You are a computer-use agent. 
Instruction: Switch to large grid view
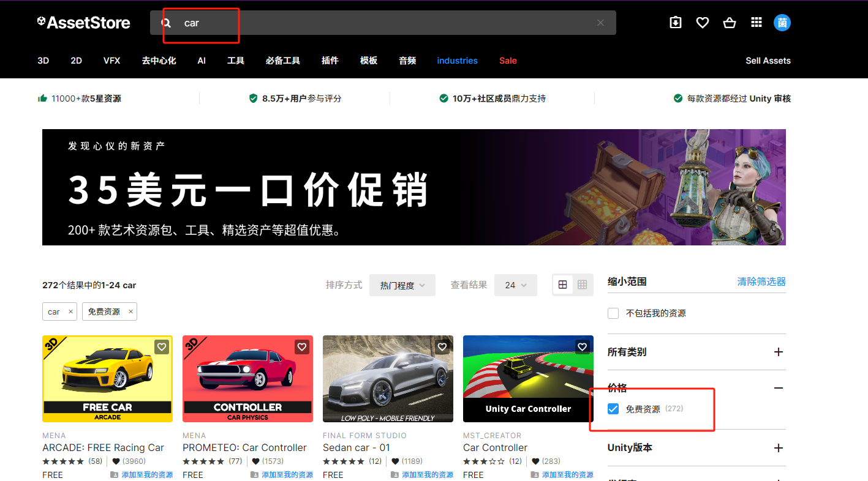click(563, 285)
